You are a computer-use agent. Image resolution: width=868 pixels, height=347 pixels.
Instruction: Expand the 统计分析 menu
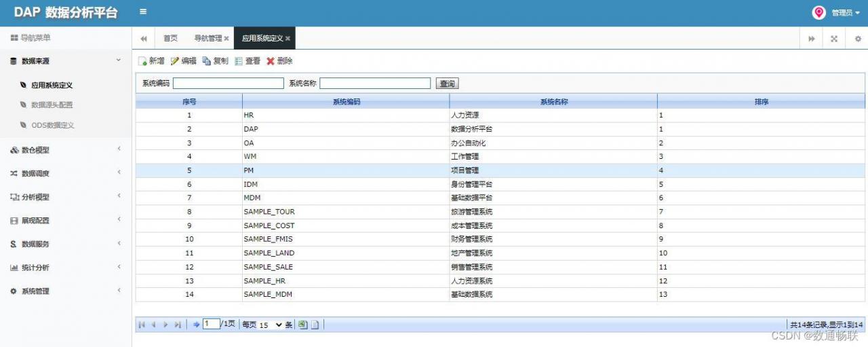pyautogui.click(x=66, y=268)
